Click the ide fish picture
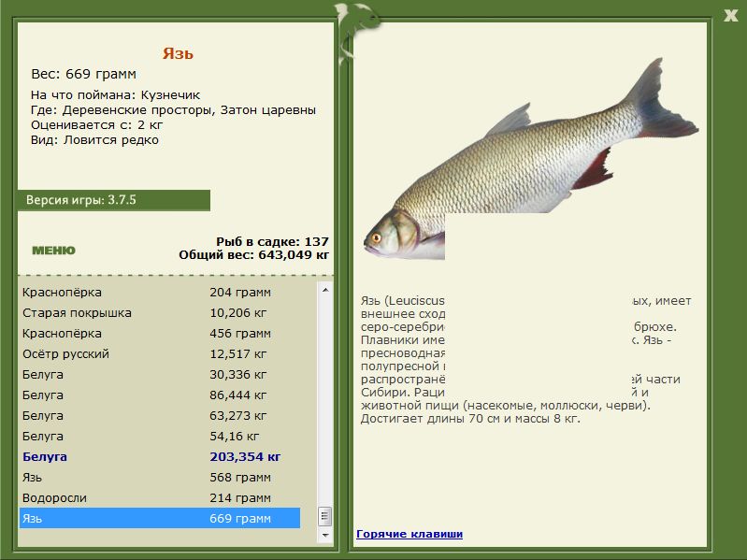747x560 pixels. click(531, 160)
